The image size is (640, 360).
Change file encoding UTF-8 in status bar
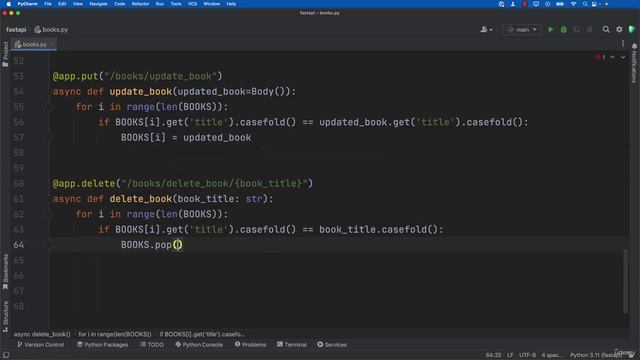click(527, 355)
